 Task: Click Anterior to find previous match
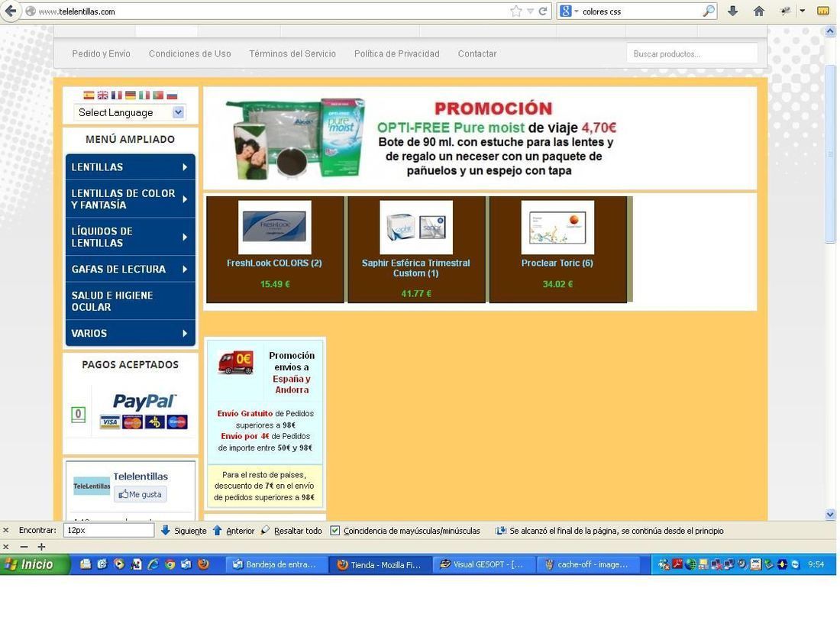[234, 531]
